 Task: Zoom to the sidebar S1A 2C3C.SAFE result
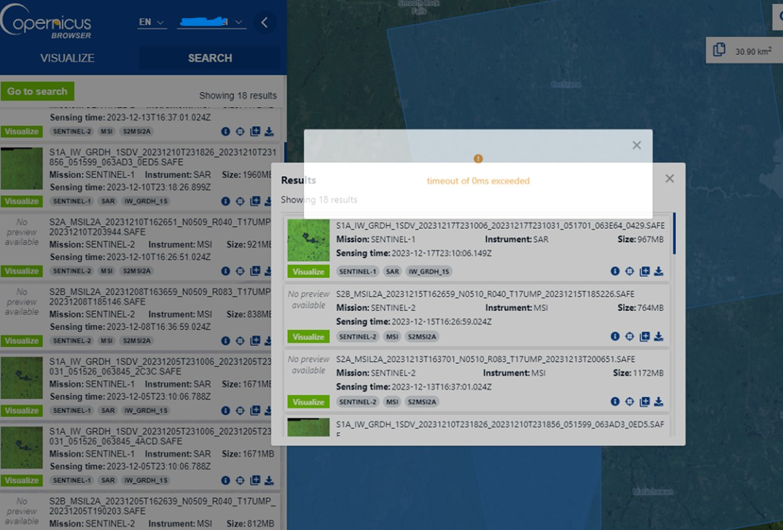tap(240, 411)
